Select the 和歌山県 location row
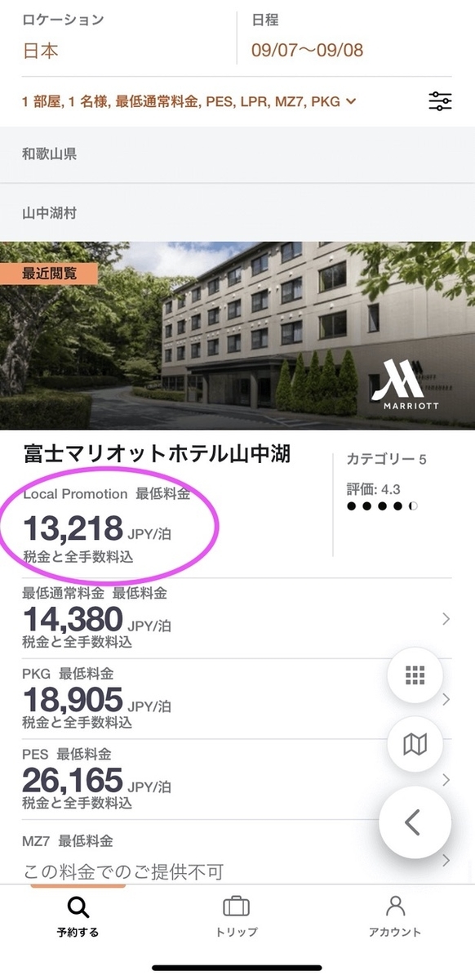Image resolution: width=475 pixels, height=980 pixels. tap(237, 154)
